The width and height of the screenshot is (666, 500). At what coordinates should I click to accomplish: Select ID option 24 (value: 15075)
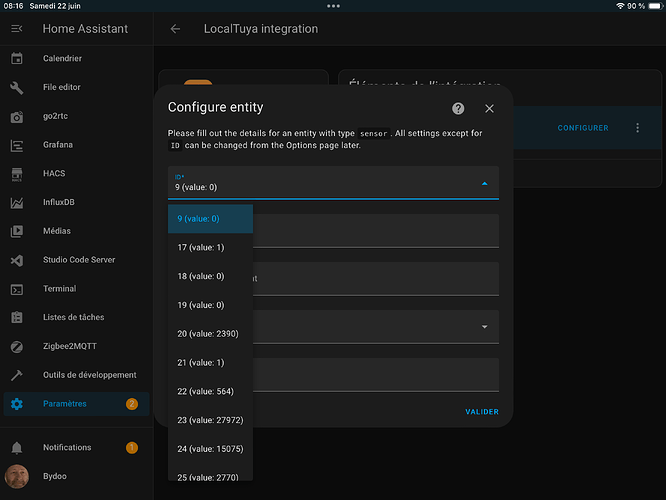point(210,449)
